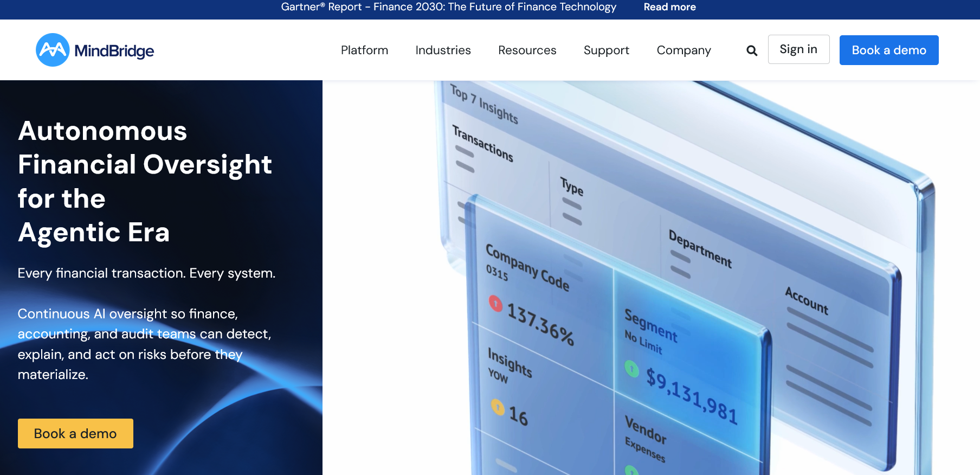Click the text "Every financial transaction. Every system."
This screenshot has height=475, width=980.
pos(146,273)
